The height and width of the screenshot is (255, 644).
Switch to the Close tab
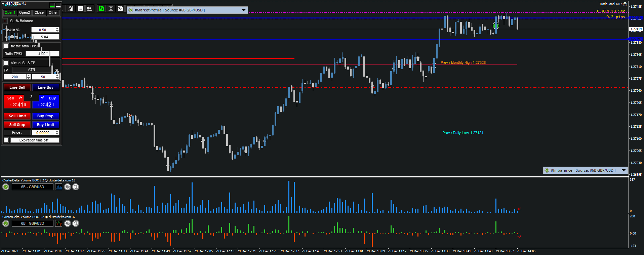point(39,13)
